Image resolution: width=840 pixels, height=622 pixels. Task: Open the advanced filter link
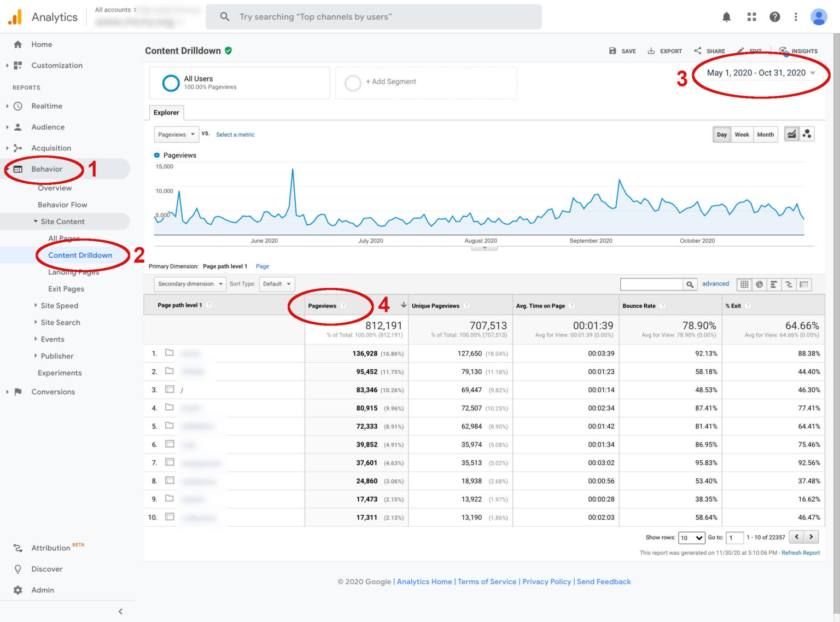[715, 283]
